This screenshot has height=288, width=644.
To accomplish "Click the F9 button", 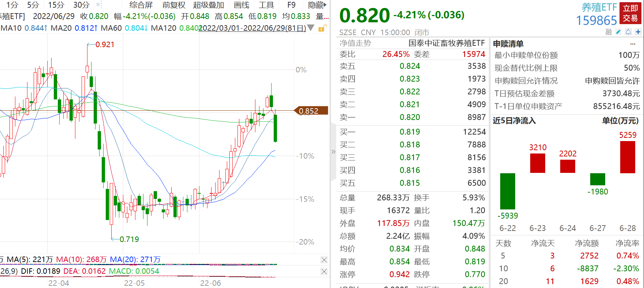I will tap(291, 5).
